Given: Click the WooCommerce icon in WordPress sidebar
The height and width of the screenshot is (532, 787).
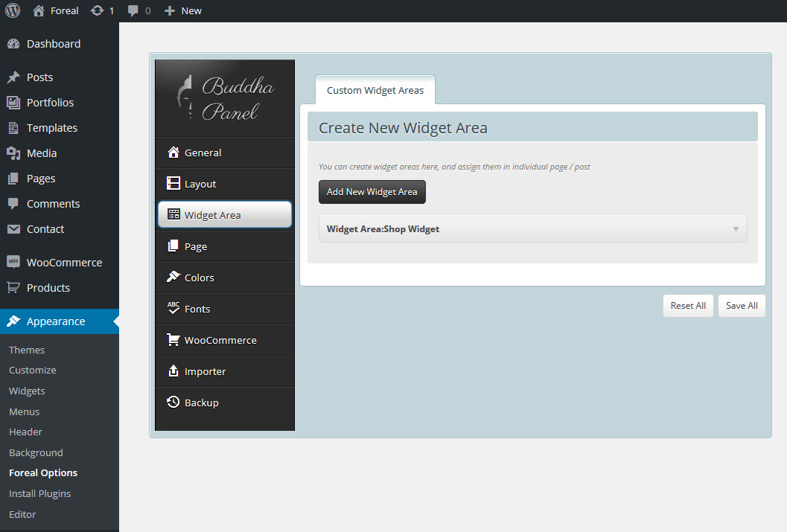Looking at the screenshot, I should pos(13,262).
